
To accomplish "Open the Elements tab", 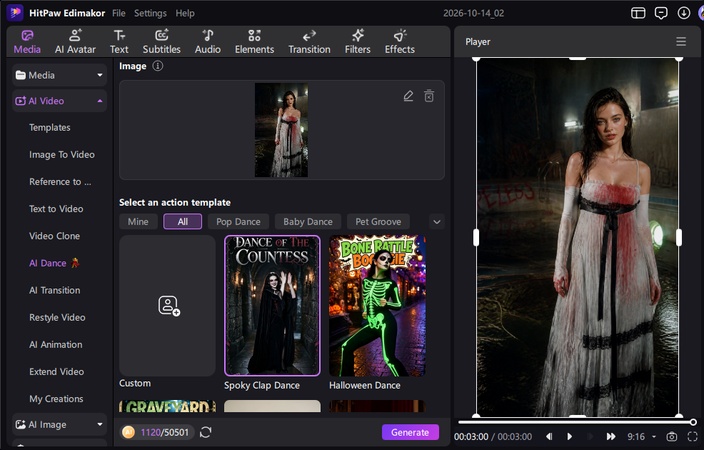I will [x=254, y=42].
